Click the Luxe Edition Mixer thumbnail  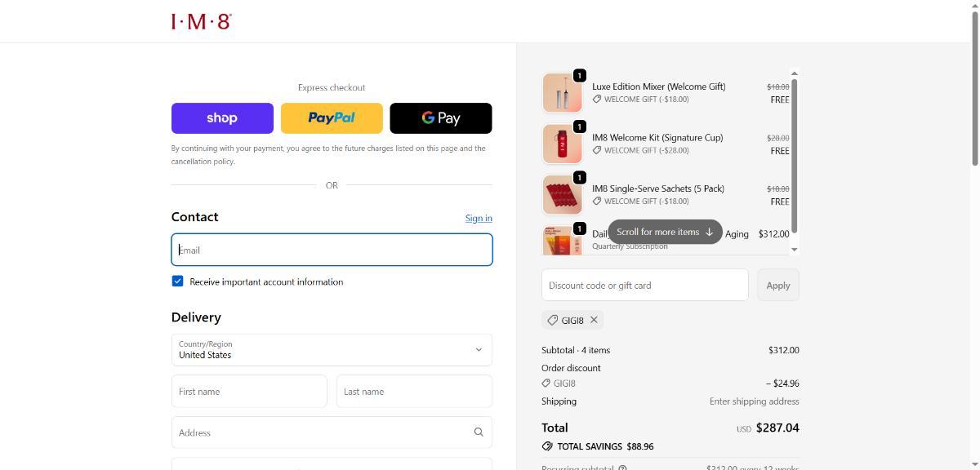562,93
